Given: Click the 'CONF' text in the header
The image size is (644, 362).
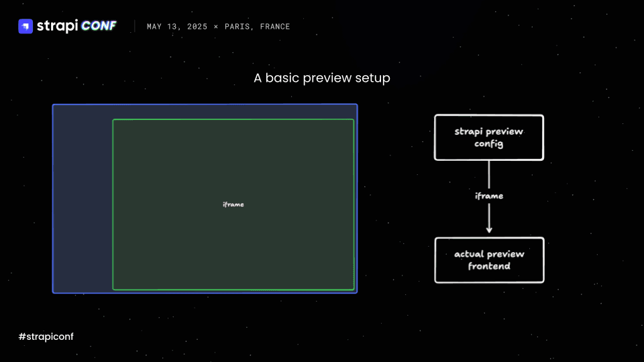Looking at the screenshot, I should coord(99,26).
